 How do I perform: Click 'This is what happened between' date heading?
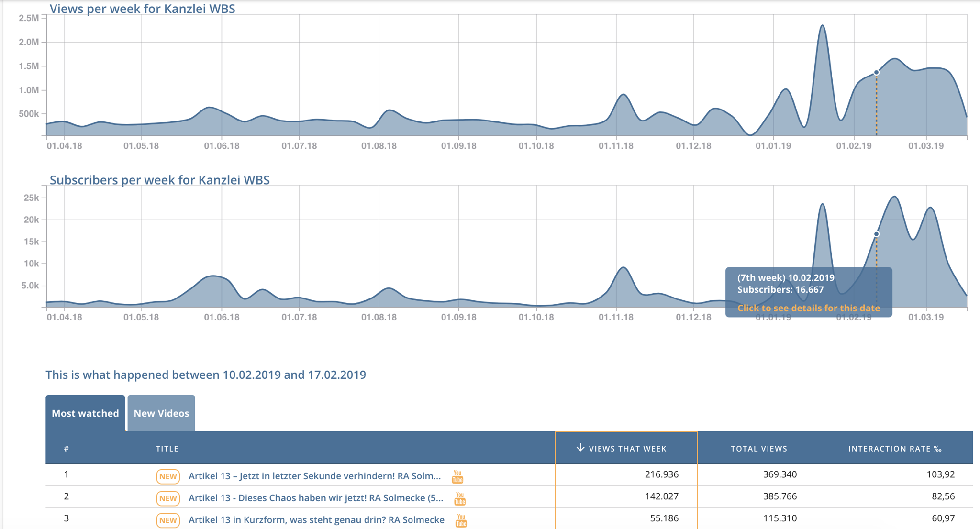point(206,375)
